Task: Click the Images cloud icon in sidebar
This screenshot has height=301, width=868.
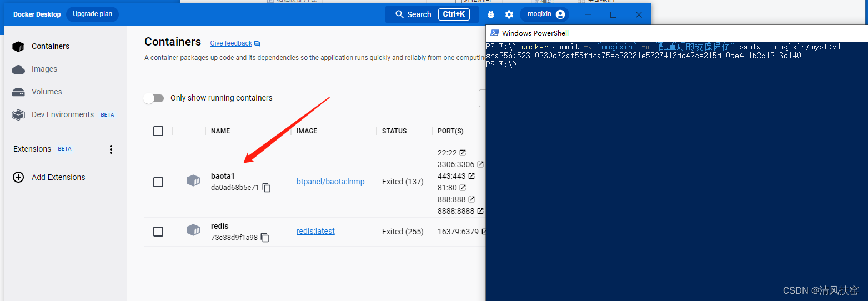Action: point(18,69)
